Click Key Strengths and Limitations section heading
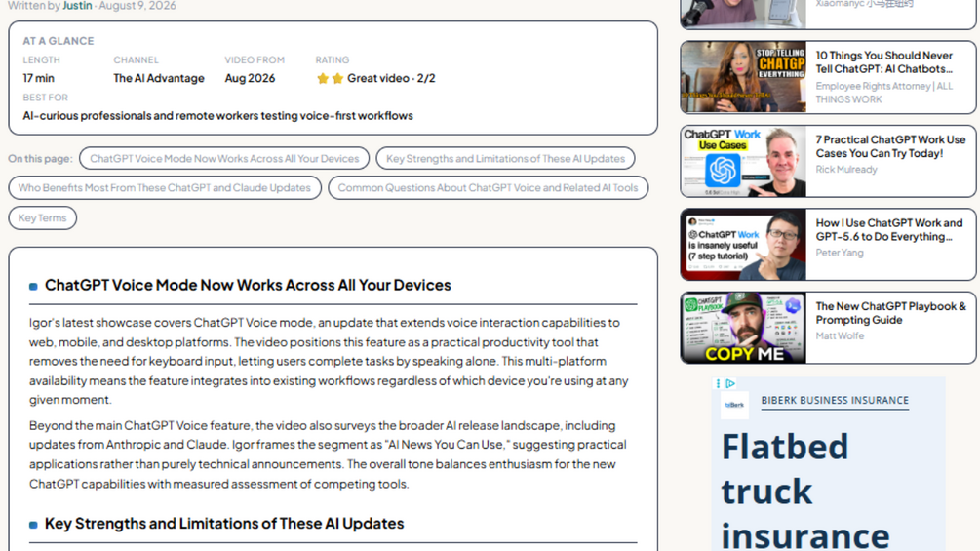980x551 pixels. click(x=224, y=524)
